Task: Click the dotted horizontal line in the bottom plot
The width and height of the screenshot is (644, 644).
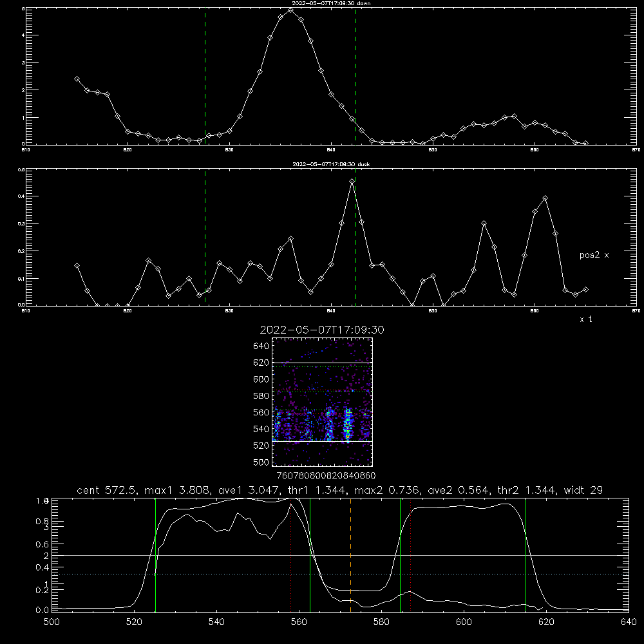Action: click(340, 574)
